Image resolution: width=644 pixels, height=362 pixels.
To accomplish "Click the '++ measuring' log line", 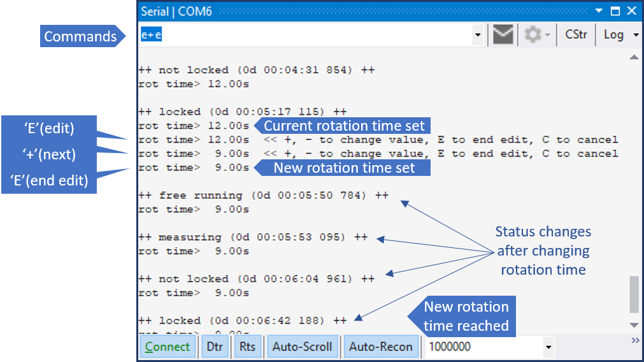I will pos(253,237).
